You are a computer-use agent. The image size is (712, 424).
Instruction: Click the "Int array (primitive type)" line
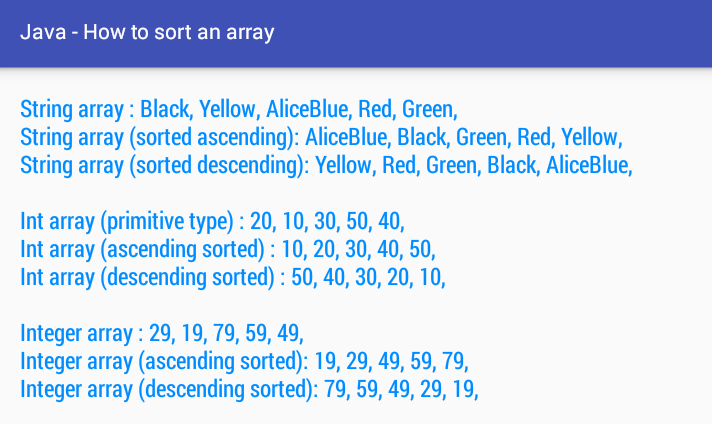coord(213,222)
